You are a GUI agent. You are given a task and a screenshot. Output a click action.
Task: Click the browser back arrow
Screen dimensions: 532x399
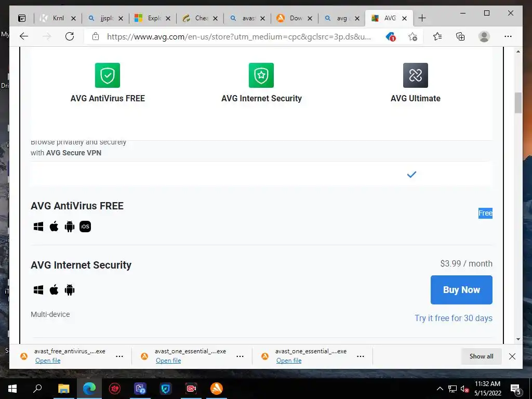click(x=24, y=36)
